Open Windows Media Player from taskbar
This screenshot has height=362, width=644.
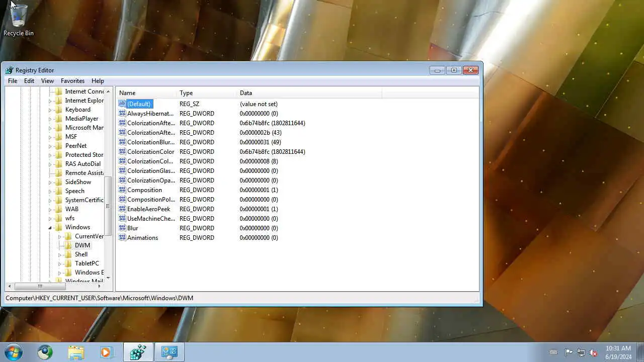107,352
